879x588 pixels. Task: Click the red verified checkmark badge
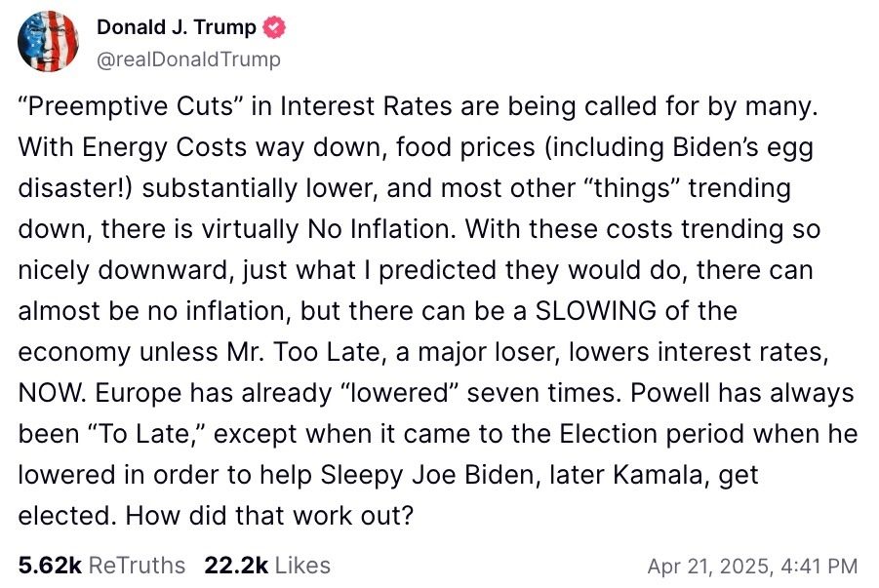point(274,27)
